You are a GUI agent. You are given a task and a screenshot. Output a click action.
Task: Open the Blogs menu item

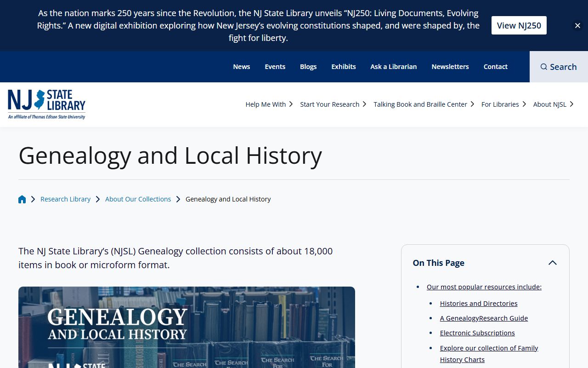[308, 67]
